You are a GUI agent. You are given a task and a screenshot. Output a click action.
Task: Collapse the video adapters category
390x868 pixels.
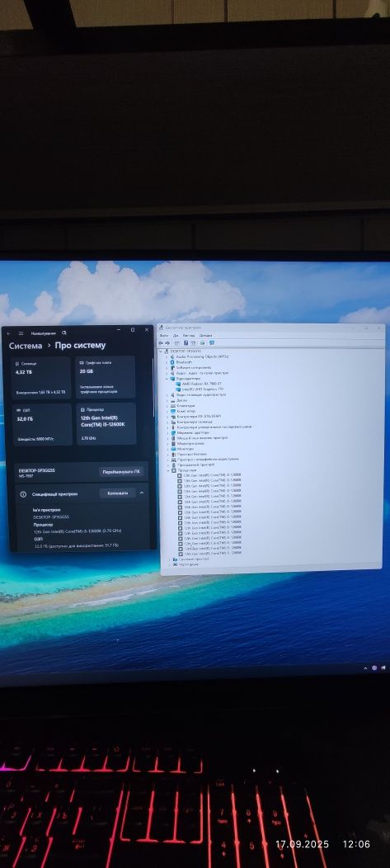[x=167, y=379]
